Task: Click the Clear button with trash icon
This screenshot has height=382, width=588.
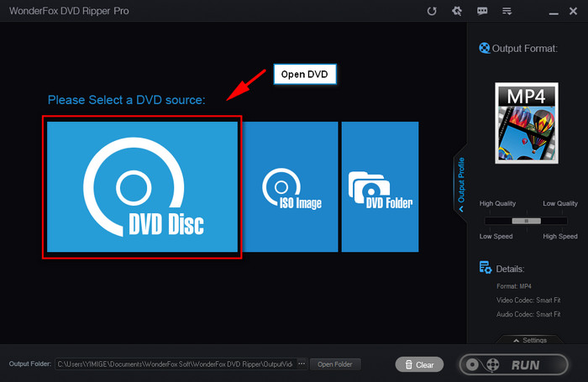Action: click(419, 364)
